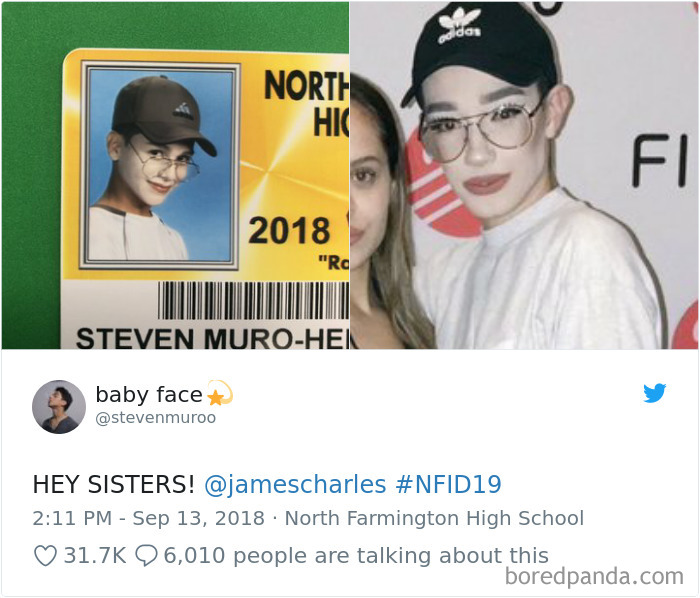Open the baby face display name
700x598 pixels.
(149, 395)
